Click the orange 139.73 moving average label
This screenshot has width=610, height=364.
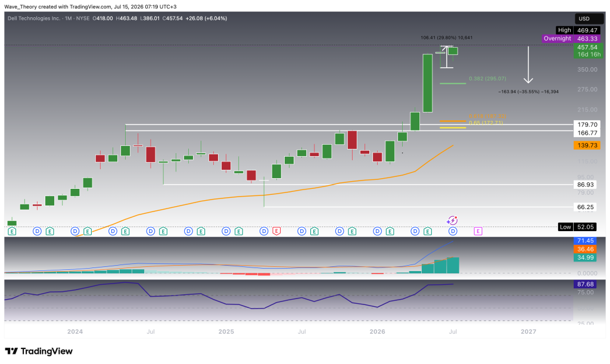[587, 145]
